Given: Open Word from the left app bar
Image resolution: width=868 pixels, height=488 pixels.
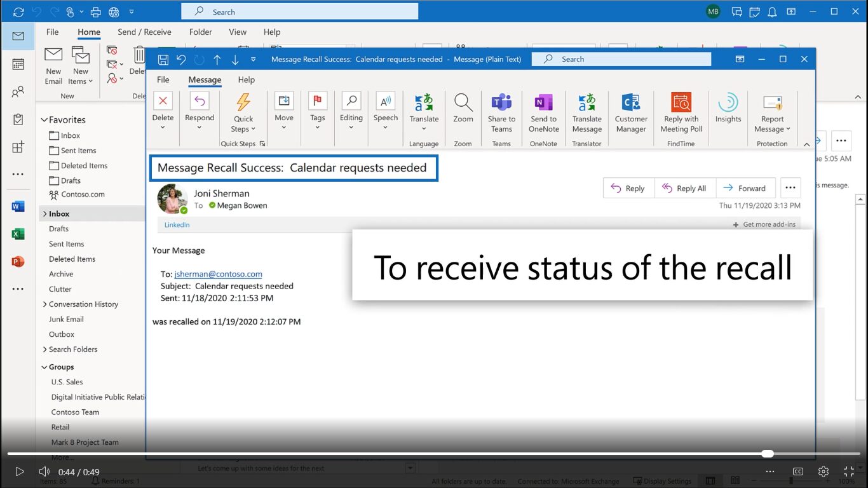Looking at the screenshot, I should click(18, 207).
